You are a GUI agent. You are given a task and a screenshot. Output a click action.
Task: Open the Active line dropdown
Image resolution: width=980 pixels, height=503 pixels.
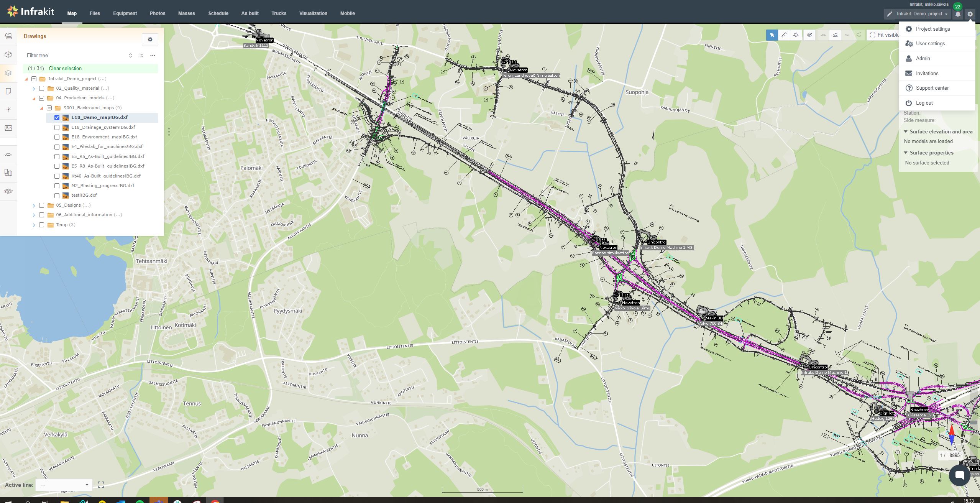(x=64, y=485)
